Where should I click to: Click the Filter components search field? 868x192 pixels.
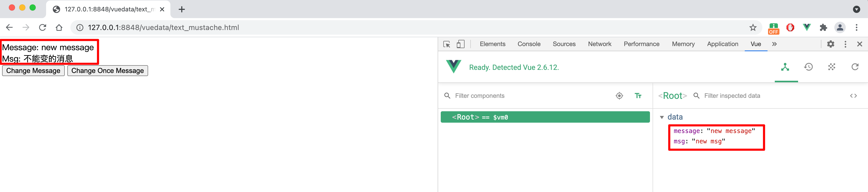pos(529,96)
